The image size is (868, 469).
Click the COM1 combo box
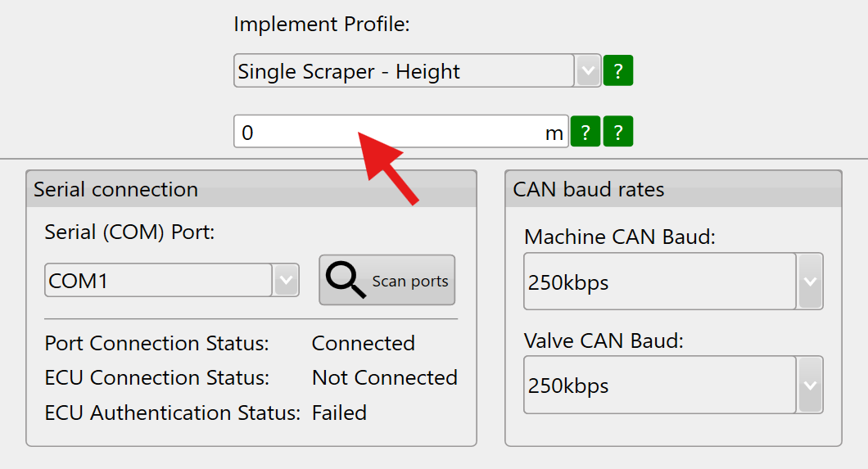click(172, 281)
